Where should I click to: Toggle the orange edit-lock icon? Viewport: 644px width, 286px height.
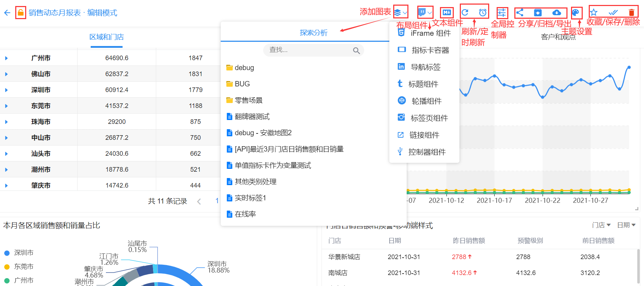coord(21,13)
